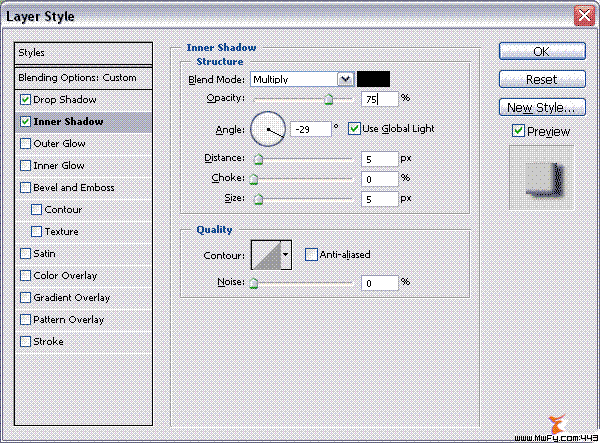Toggle the Inner Shadow checkbox

click(x=25, y=122)
